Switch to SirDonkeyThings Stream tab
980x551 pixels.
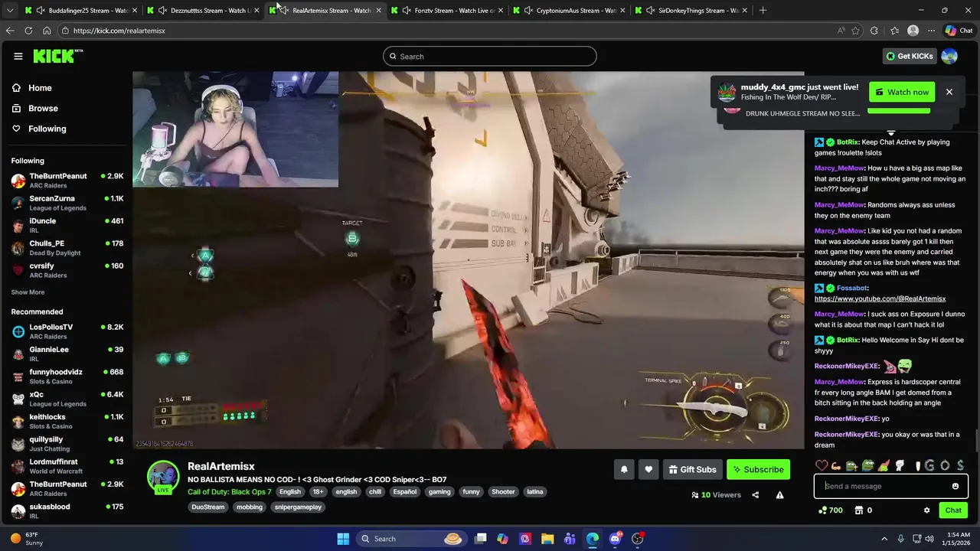click(x=692, y=10)
